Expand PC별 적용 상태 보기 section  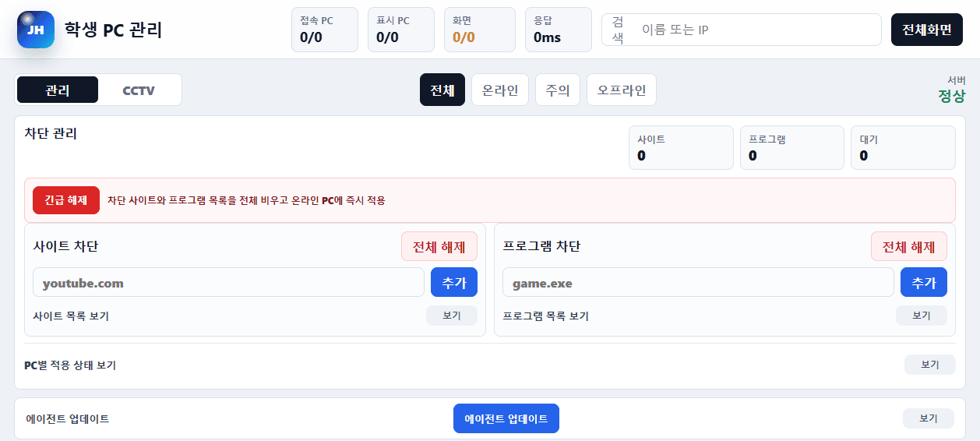[x=930, y=365]
